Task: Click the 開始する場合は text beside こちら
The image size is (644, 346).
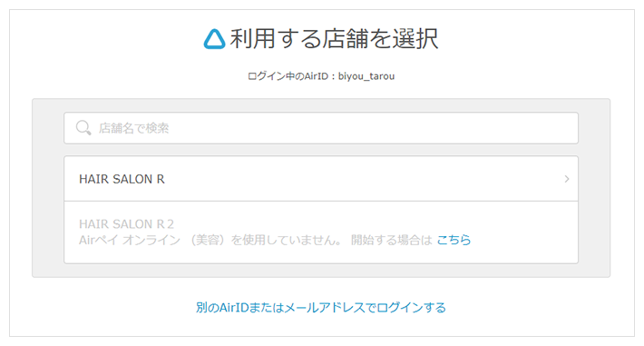Action: tap(392, 240)
